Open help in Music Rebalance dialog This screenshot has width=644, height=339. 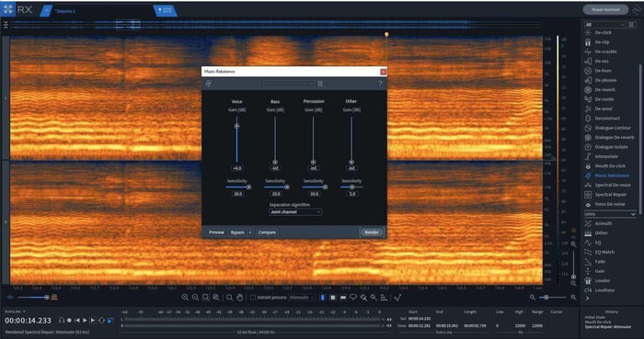point(380,84)
